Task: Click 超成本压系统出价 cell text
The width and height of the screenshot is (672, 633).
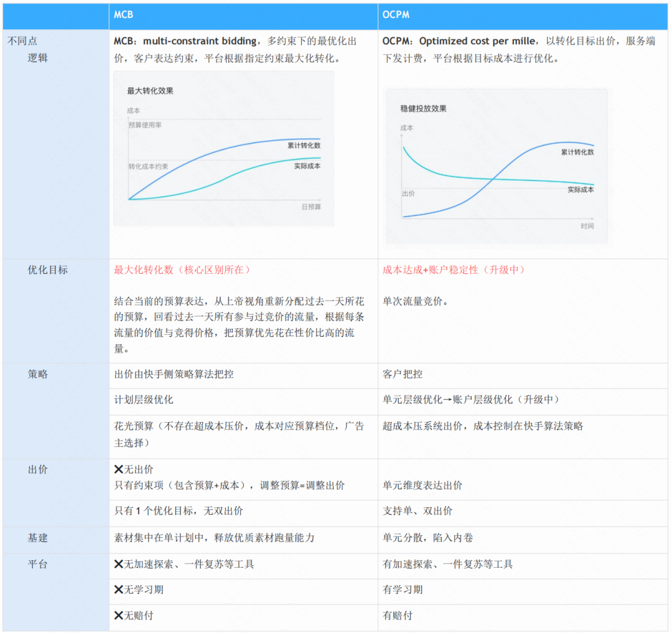Action: [x=483, y=426]
